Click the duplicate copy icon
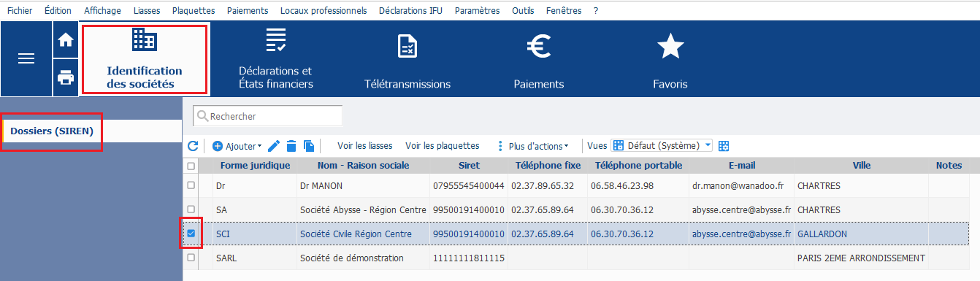The width and height of the screenshot is (980, 281). tap(308, 146)
